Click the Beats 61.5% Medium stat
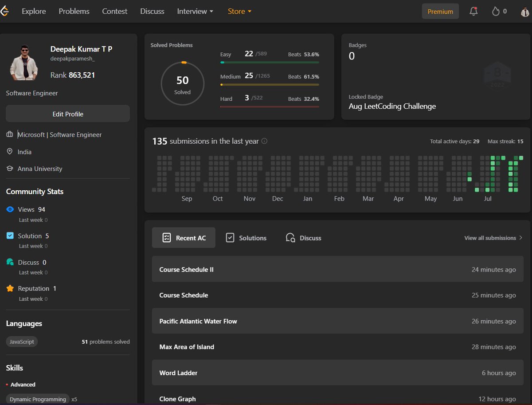 [304, 76]
